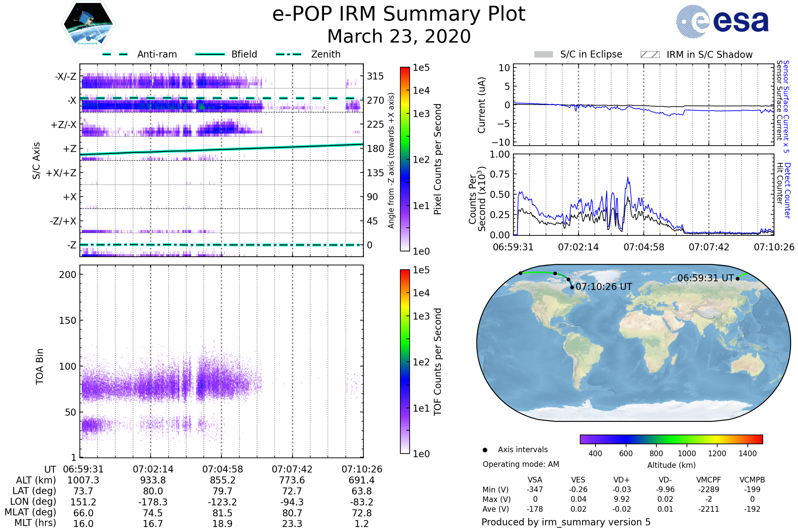
Task: Click the IRM in S/C Shadow hatched swatch
Action: click(x=650, y=55)
